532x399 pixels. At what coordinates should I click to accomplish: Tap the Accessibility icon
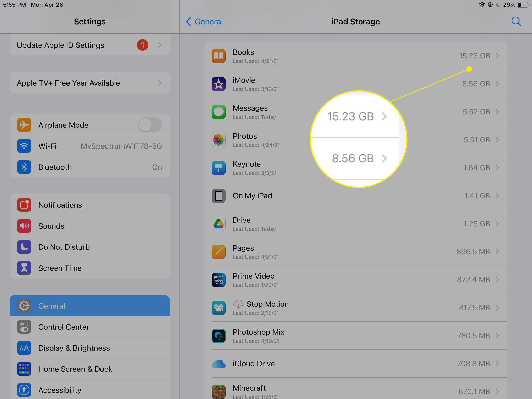tap(24, 390)
